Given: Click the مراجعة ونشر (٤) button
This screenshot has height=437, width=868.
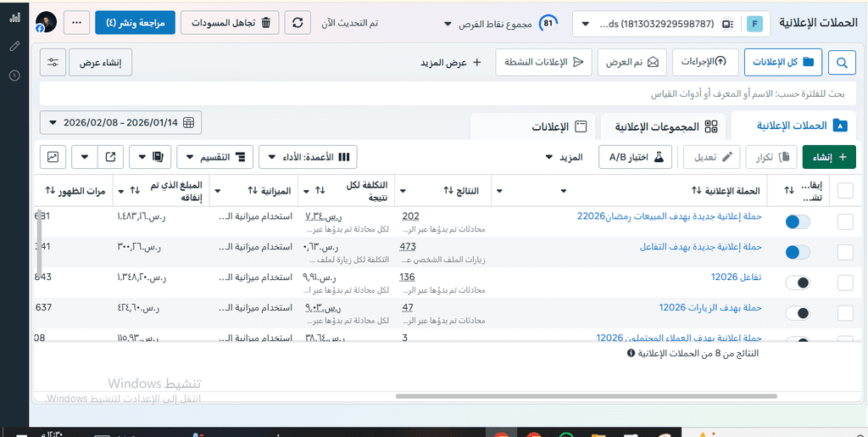Looking at the screenshot, I should click(x=135, y=23).
